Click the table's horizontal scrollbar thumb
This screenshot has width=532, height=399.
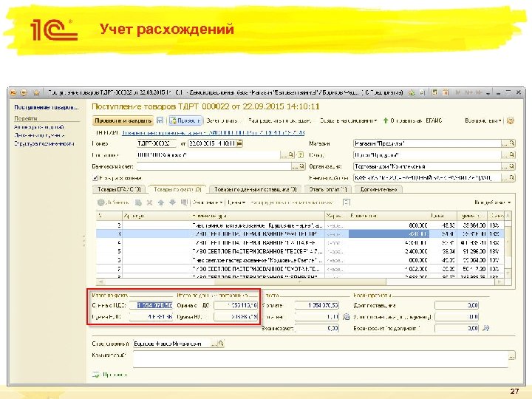tap(300, 282)
